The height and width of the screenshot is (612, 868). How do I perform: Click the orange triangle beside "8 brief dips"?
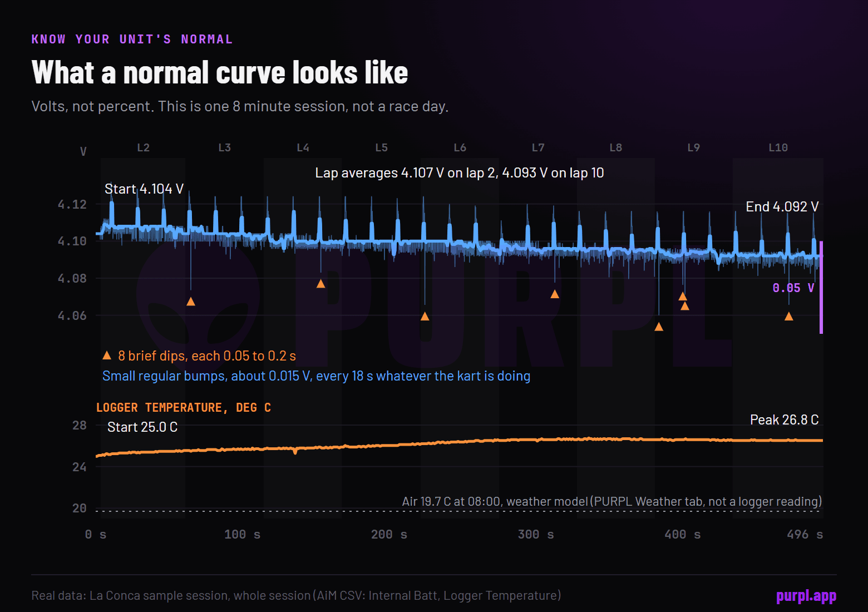[x=107, y=356]
